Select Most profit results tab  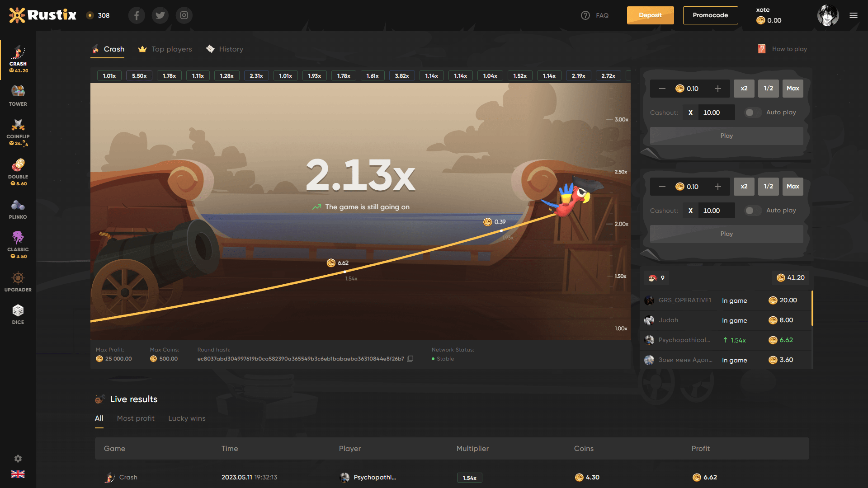click(136, 418)
